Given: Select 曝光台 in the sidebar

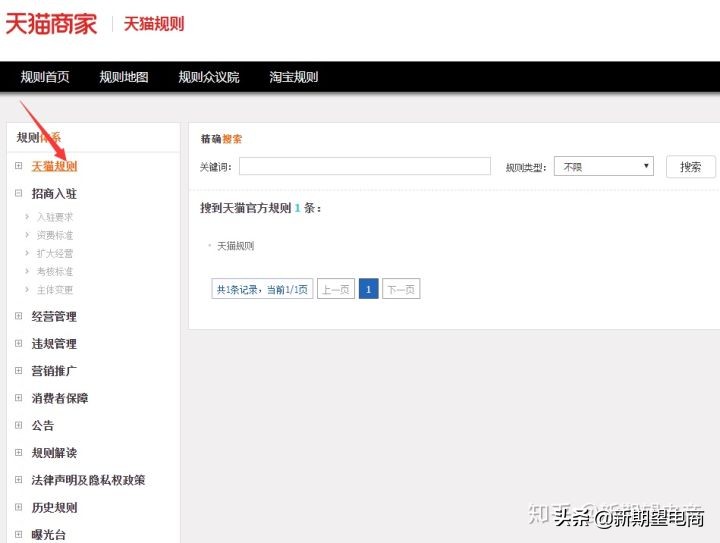Looking at the screenshot, I should [49, 534].
